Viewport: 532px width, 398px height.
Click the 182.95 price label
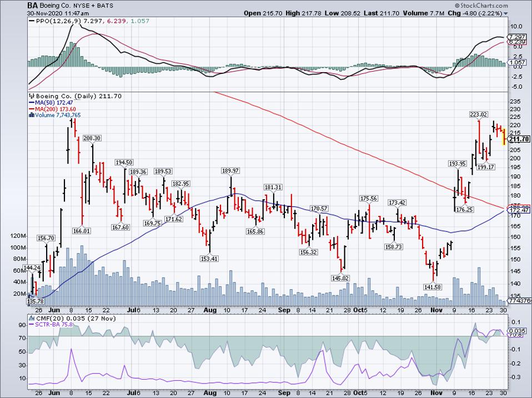click(181, 183)
